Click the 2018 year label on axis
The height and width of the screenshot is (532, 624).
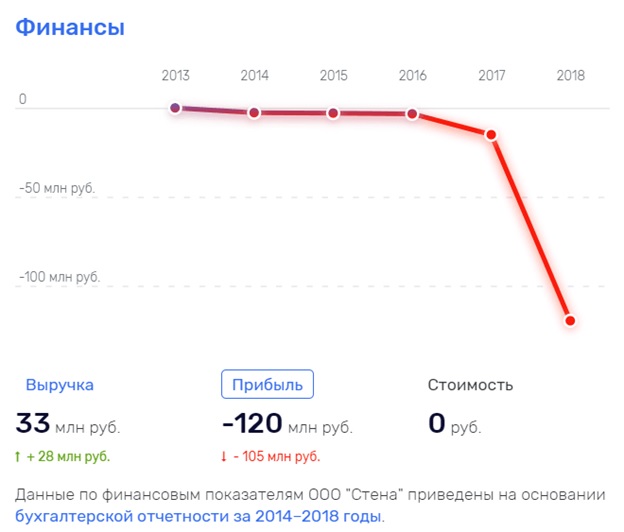570,75
